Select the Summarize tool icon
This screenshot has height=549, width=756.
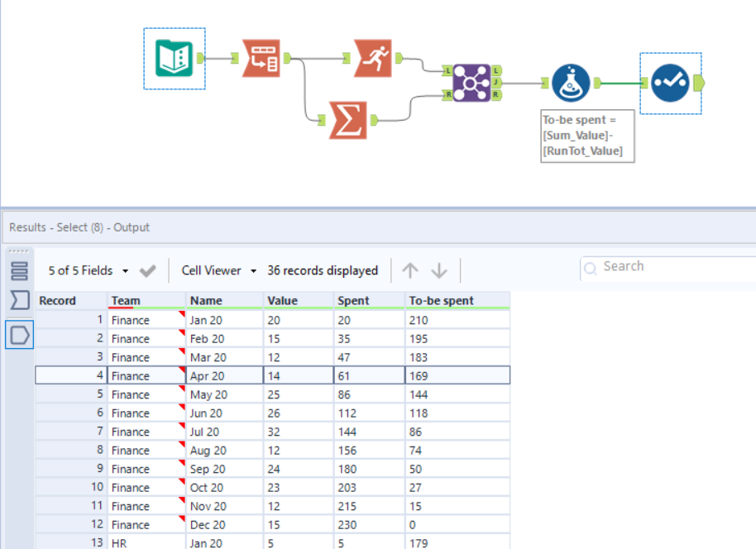tap(348, 120)
